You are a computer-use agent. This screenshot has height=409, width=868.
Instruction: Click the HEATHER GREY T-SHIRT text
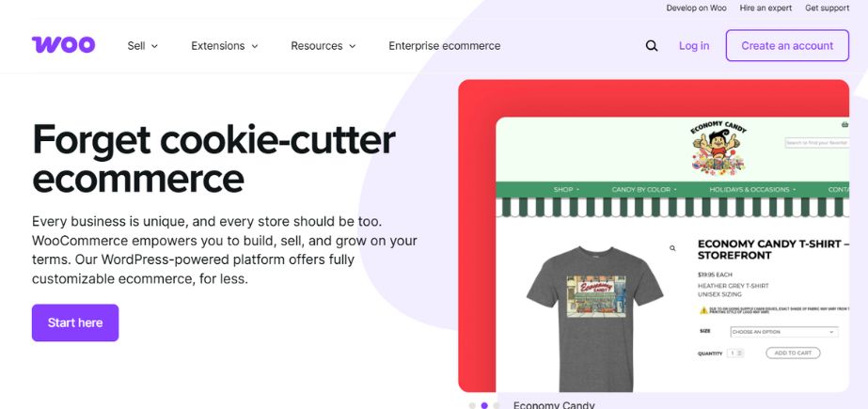[x=733, y=286]
